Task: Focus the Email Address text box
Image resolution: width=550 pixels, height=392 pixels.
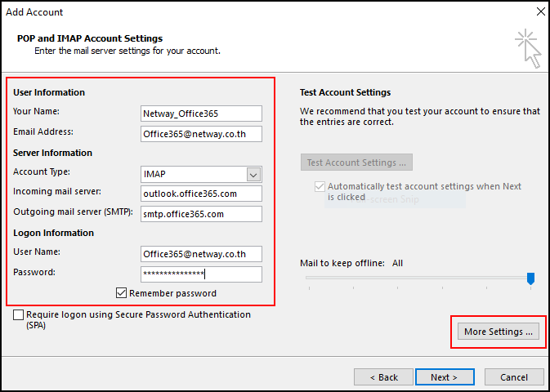Action: point(201,132)
